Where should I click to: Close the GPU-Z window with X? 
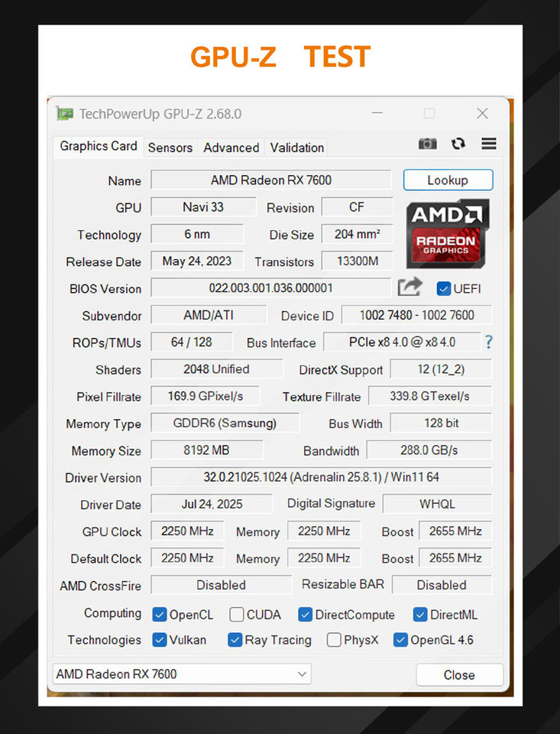tap(482, 113)
